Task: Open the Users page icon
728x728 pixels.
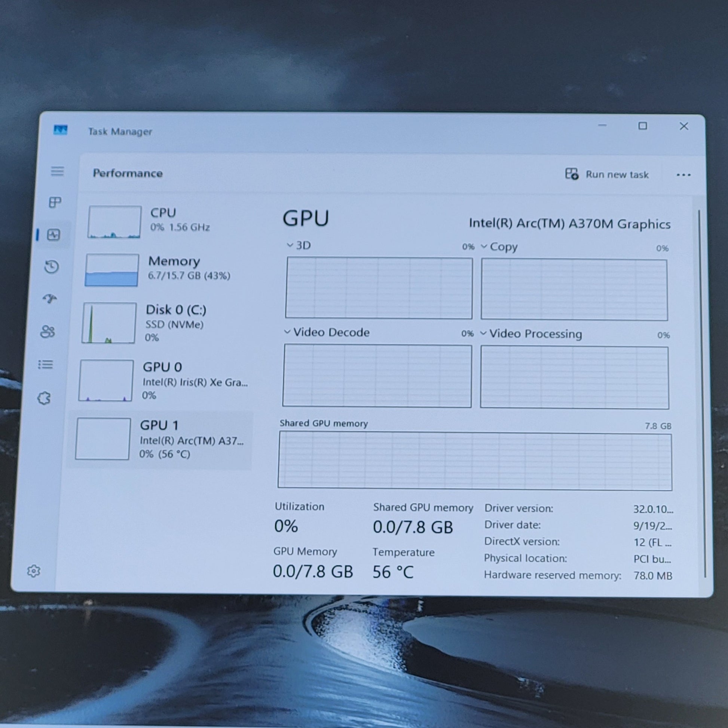Action: click(x=48, y=331)
